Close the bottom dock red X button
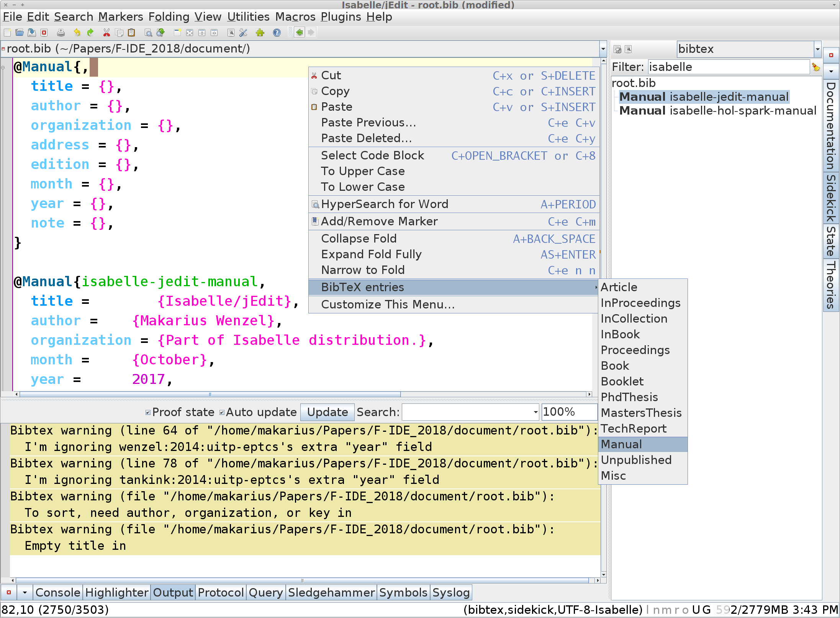 pos(8,592)
